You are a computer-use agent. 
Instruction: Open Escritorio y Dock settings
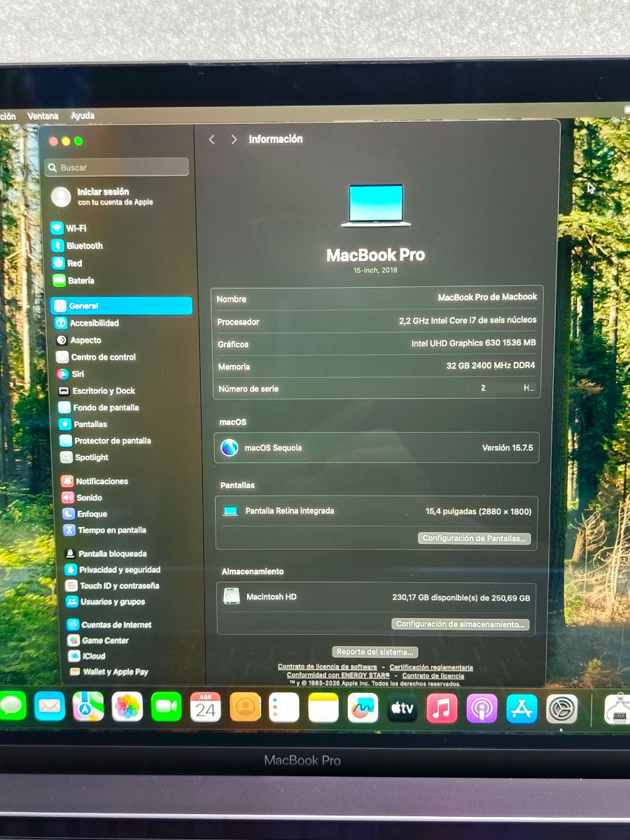[x=97, y=391]
